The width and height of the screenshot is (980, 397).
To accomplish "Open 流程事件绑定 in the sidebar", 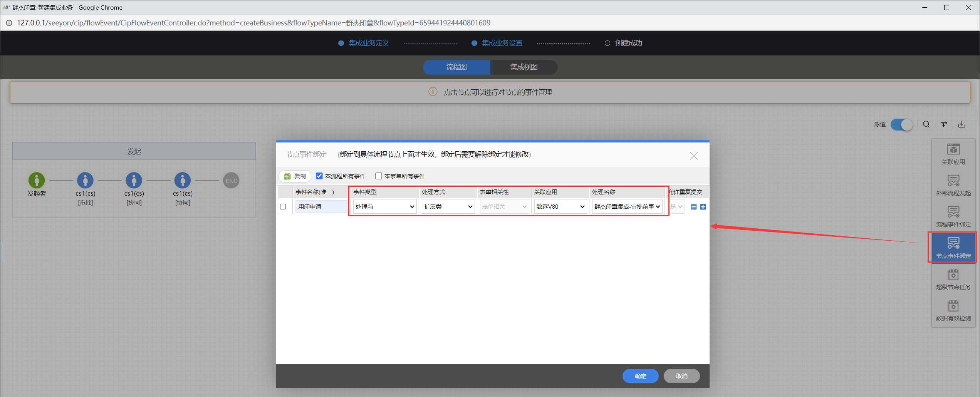I will coord(953,216).
